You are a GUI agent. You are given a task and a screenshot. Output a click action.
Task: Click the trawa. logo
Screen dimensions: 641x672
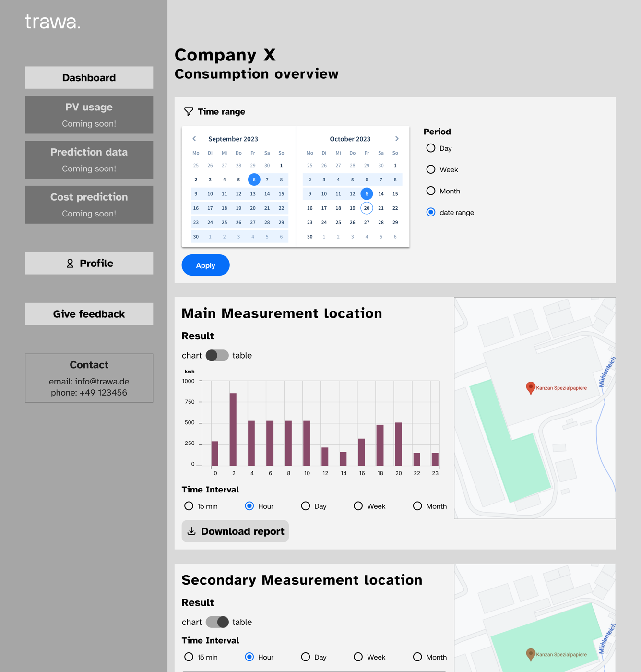click(52, 22)
